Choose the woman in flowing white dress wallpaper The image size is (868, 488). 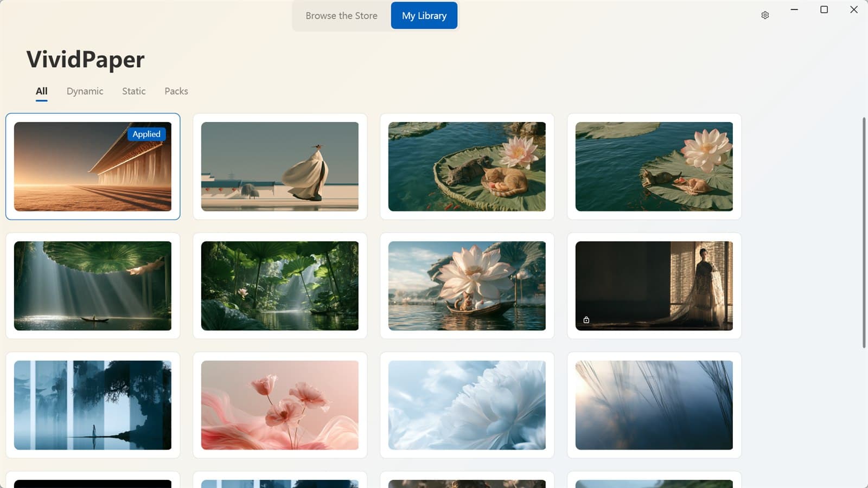point(280,166)
